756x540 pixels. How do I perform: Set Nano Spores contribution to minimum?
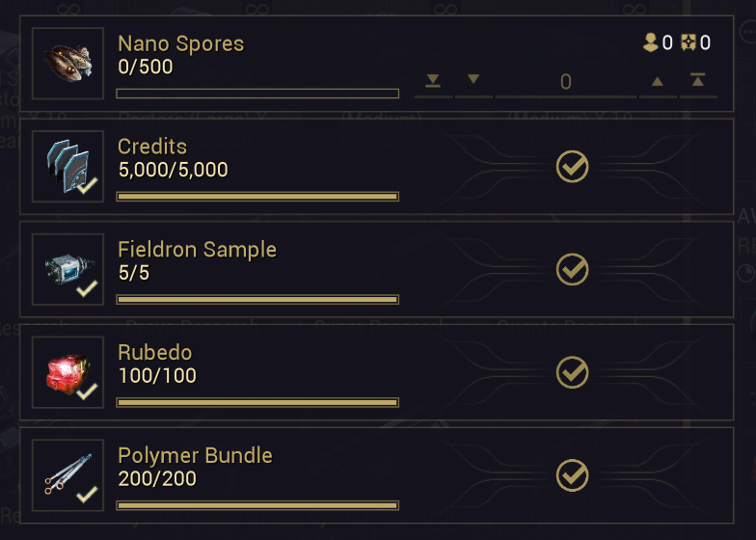(433, 81)
